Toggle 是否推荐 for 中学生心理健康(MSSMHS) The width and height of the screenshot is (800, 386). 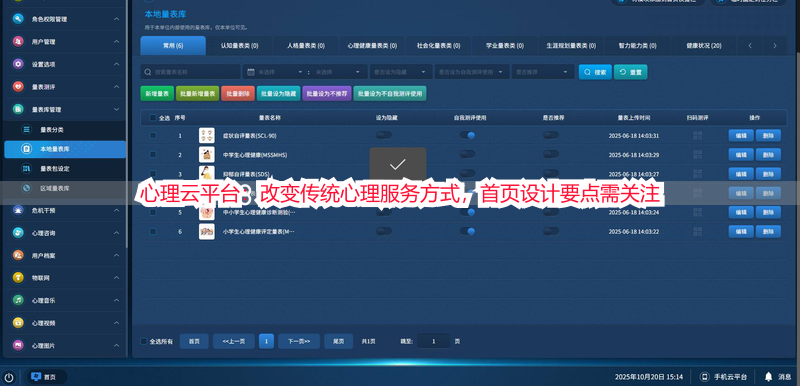551,154
